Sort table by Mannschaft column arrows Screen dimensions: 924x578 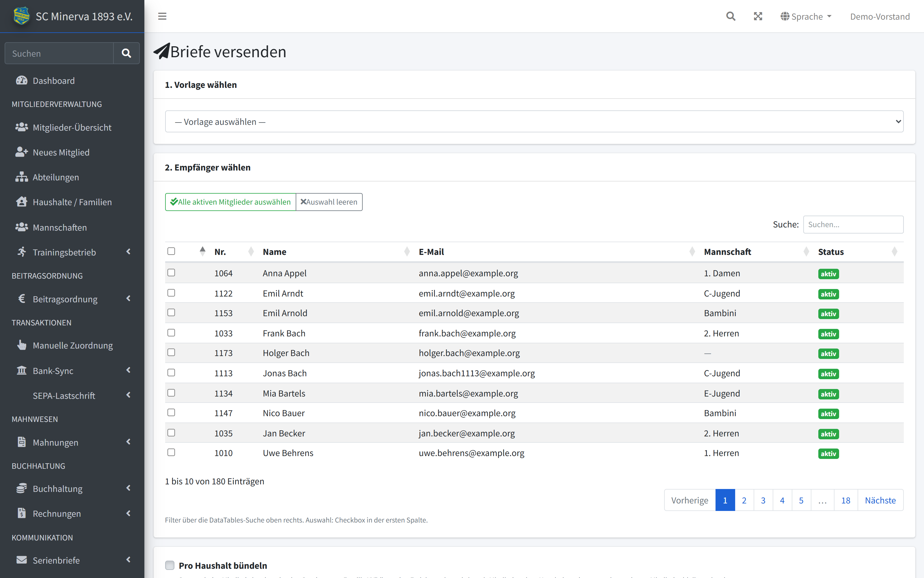[x=806, y=251]
